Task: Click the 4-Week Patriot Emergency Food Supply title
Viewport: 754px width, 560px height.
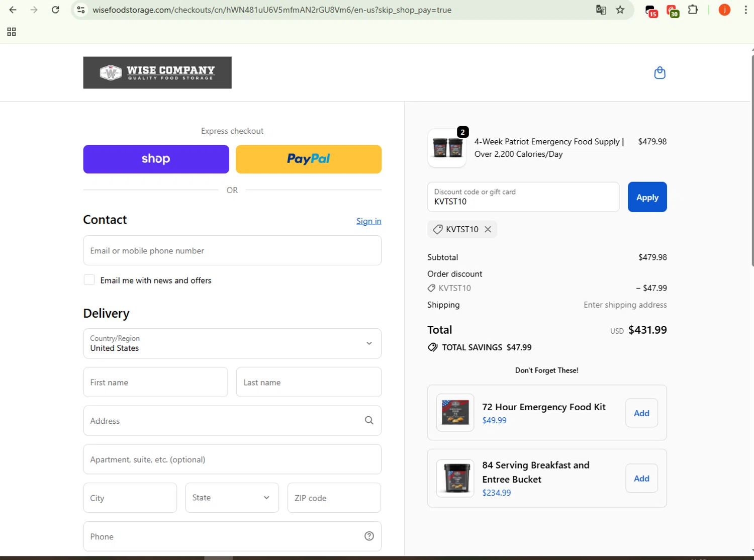Action: [x=549, y=148]
